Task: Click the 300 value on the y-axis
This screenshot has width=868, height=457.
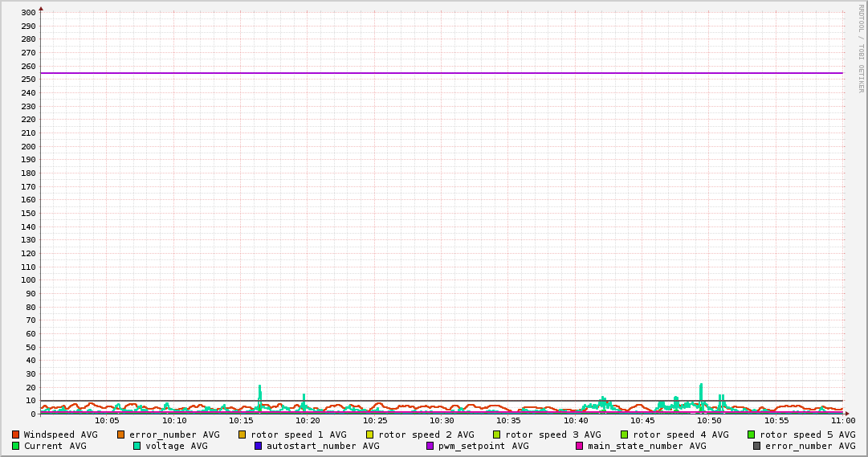Action: pyautogui.click(x=27, y=13)
